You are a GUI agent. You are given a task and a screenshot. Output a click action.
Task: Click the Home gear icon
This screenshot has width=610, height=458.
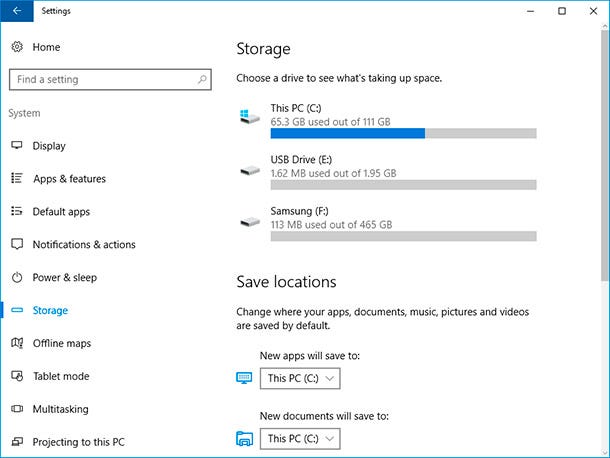[17, 47]
